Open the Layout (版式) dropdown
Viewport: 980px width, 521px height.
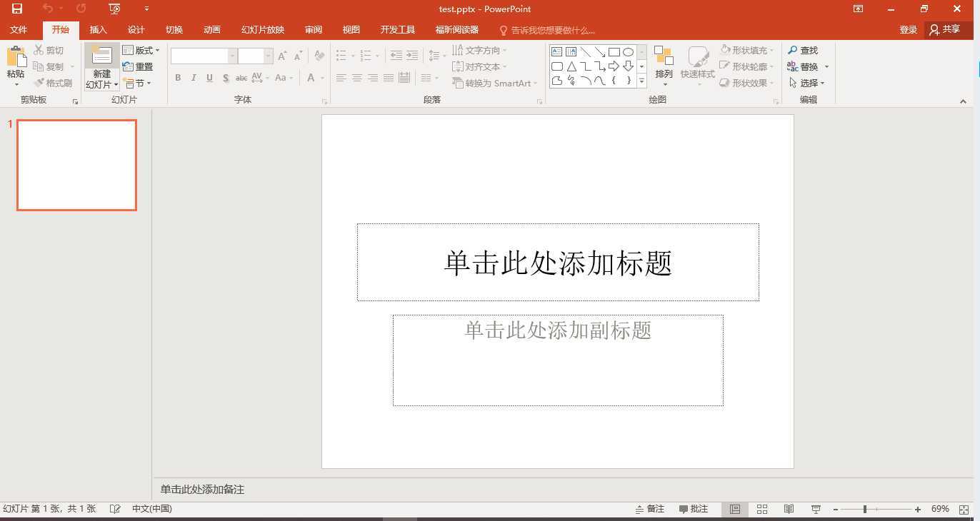(x=141, y=50)
